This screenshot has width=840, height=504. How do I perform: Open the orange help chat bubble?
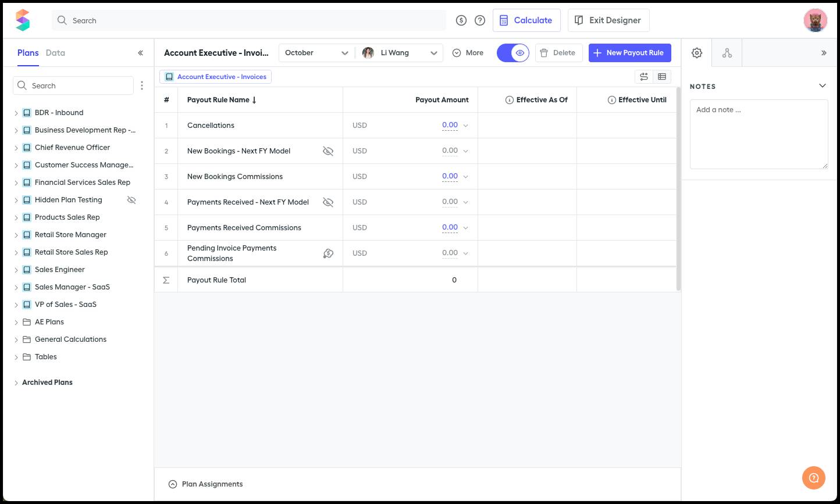pos(814,478)
